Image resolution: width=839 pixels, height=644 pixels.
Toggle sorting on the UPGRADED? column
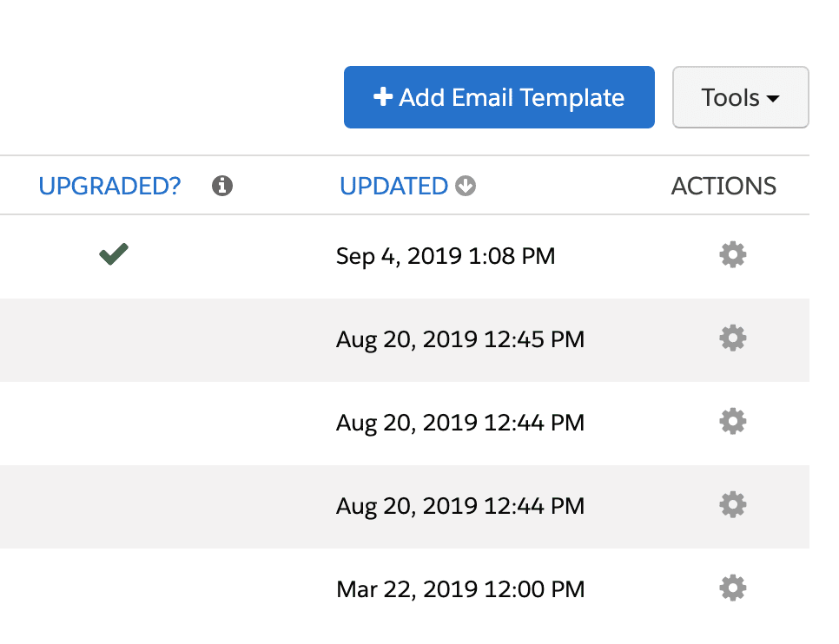click(109, 185)
